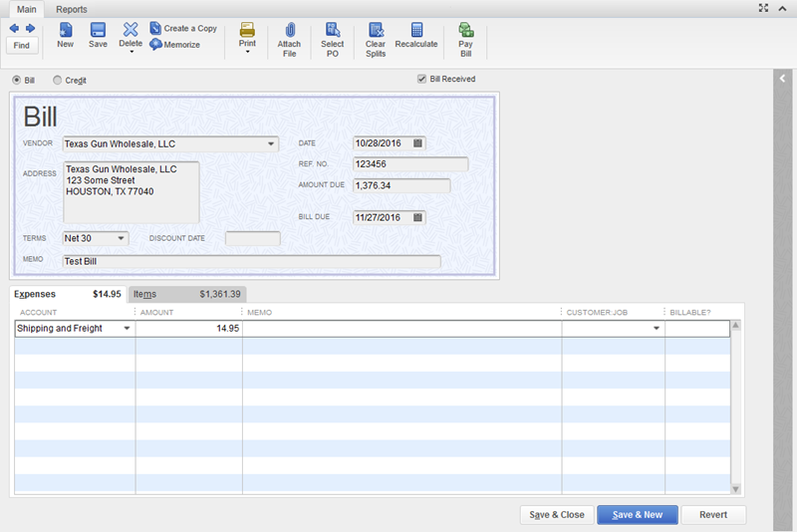Delete the current bill
This screenshot has width=797, height=532.
(131, 34)
